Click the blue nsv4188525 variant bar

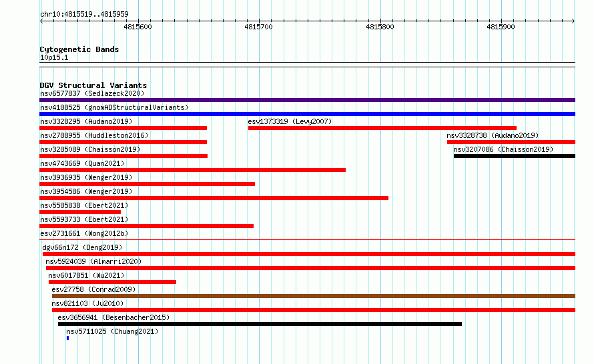click(307, 114)
